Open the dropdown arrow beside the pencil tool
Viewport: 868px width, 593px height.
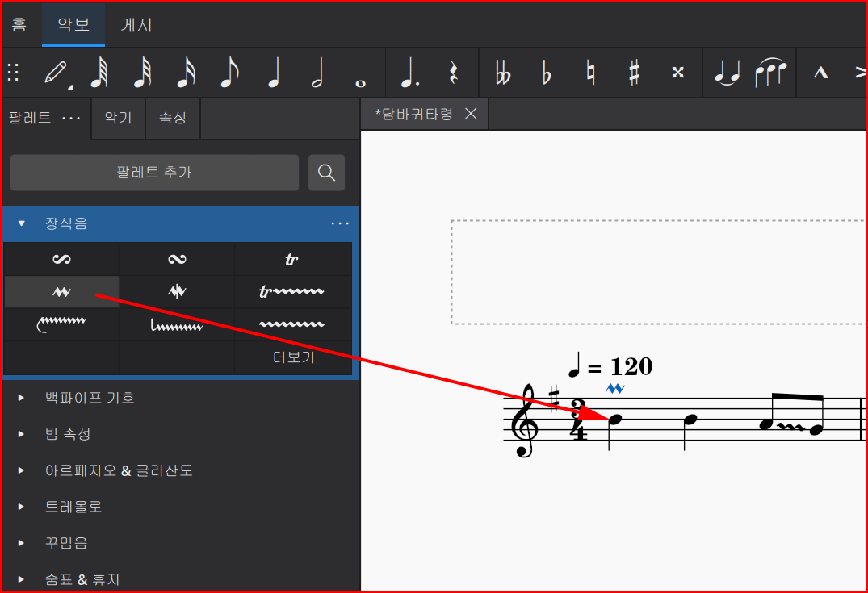pos(70,87)
